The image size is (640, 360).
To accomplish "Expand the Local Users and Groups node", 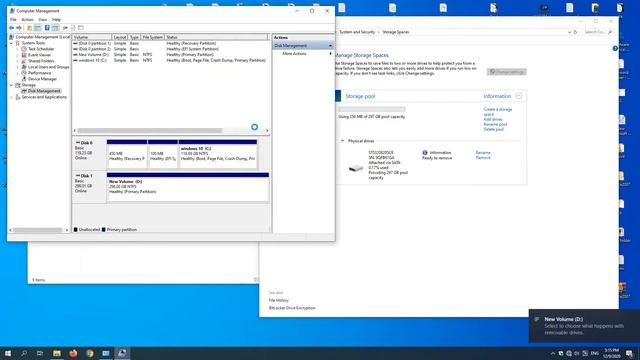I will click(18, 67).
